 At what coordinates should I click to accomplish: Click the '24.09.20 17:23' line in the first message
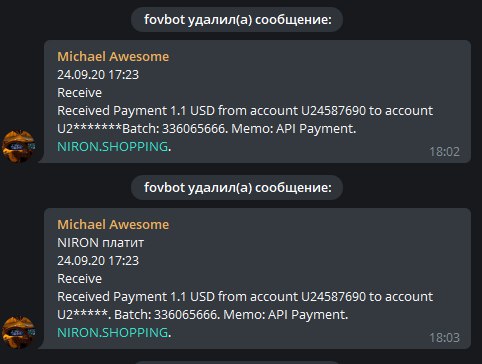[x=98, y=75]
